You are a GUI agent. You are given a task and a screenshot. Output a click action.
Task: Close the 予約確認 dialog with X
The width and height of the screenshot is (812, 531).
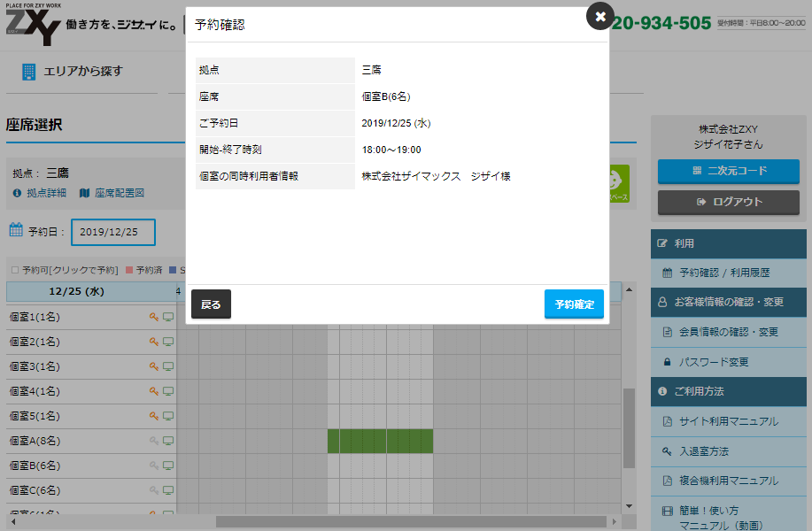pyautogui.click(x=600, y=17)
